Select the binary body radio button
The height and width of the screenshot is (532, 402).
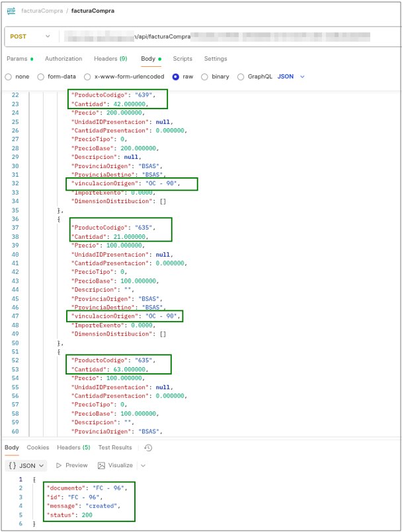pos(205,77)
